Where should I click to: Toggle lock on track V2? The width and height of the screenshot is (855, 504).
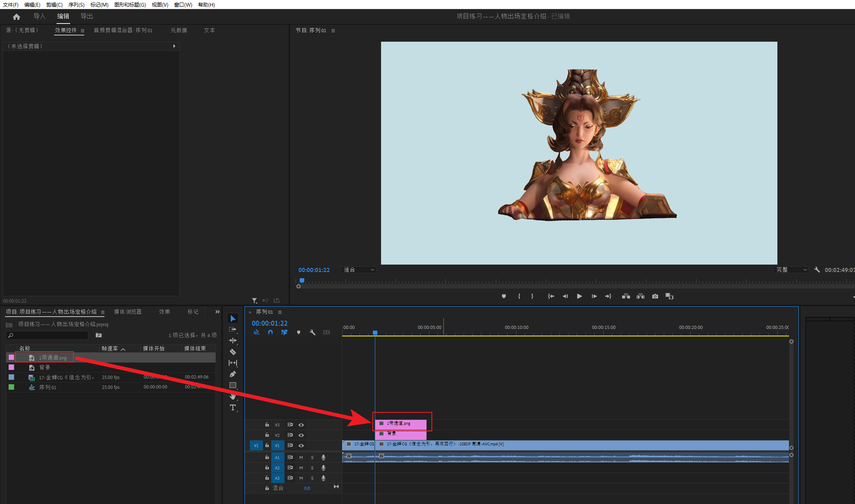click(x=267, y=435)
